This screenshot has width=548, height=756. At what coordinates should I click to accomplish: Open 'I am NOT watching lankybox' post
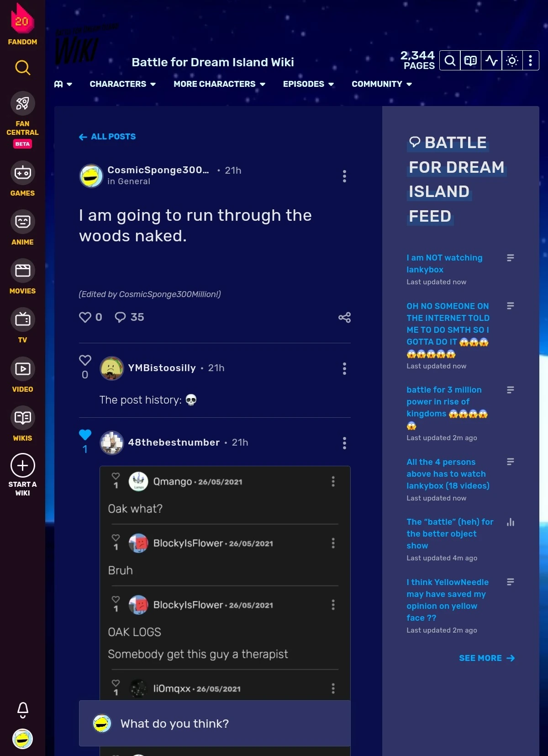444,264
